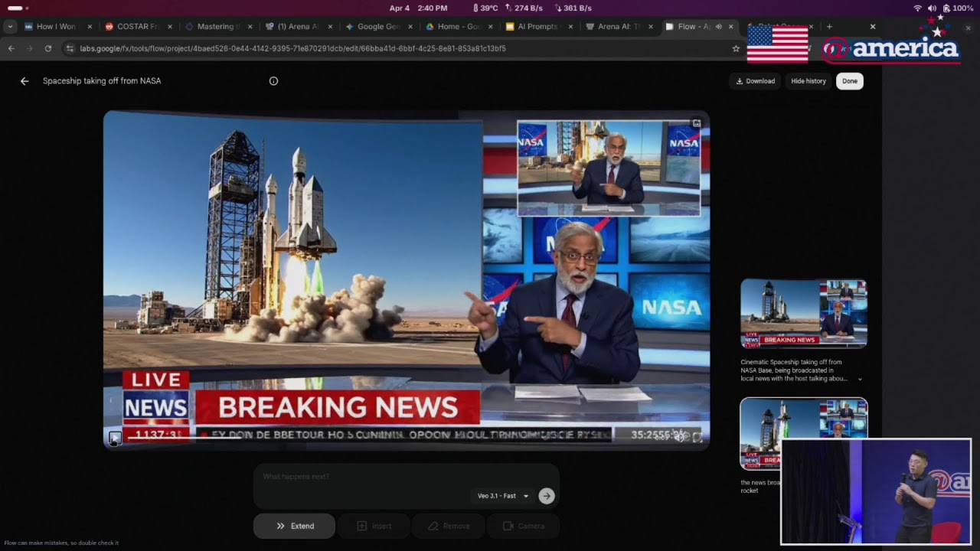Bookmark this page with the star icon

pyautogui.click(x=736, y=48)
